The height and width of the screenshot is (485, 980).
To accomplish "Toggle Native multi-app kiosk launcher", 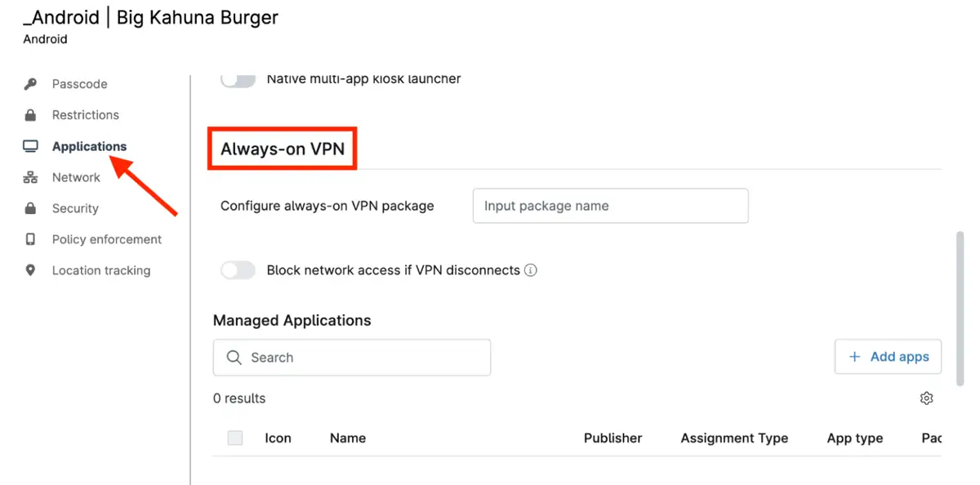I will [x=238, y=79].
